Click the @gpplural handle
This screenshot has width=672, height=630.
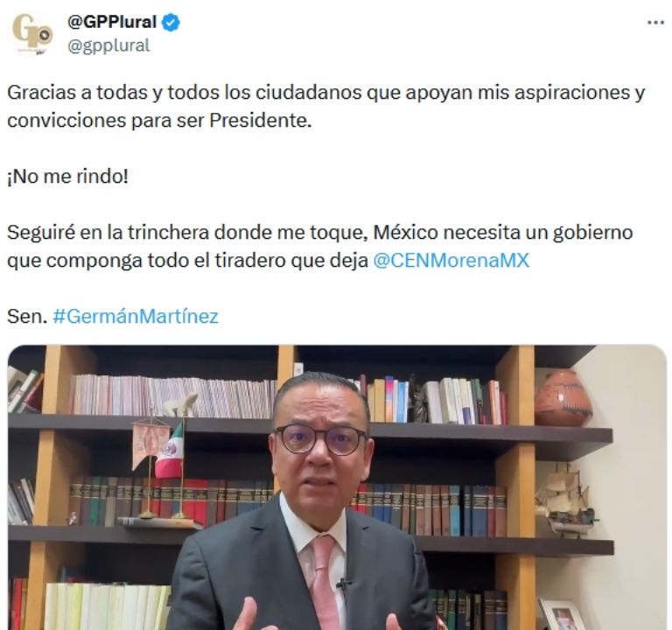click(108, 45)
